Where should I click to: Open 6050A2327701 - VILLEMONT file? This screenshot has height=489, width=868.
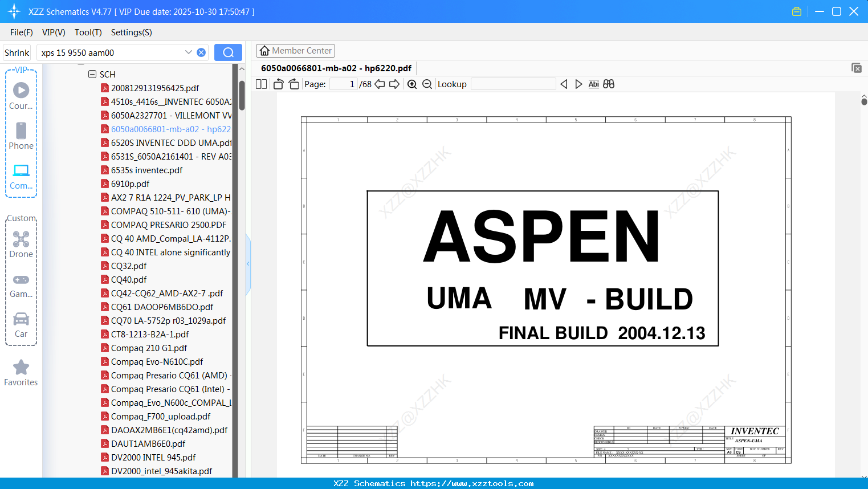coord(171,116)
